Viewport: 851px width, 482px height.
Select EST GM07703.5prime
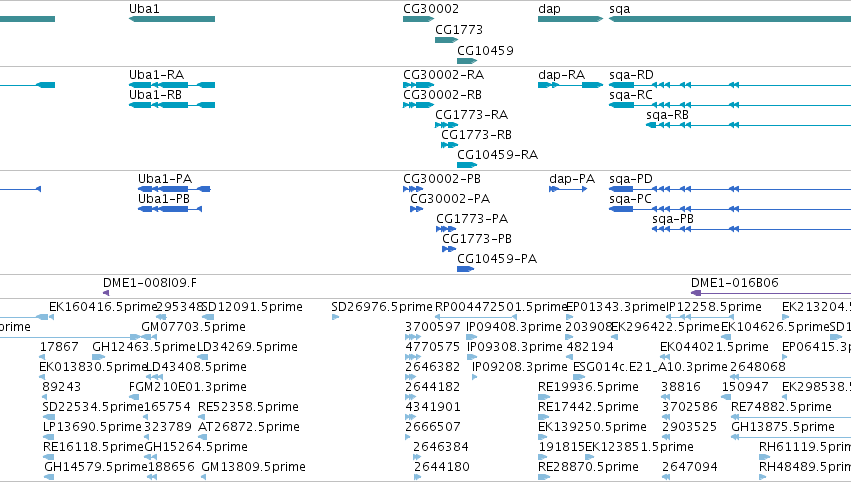pyautogui.click(x=193, y=327)
